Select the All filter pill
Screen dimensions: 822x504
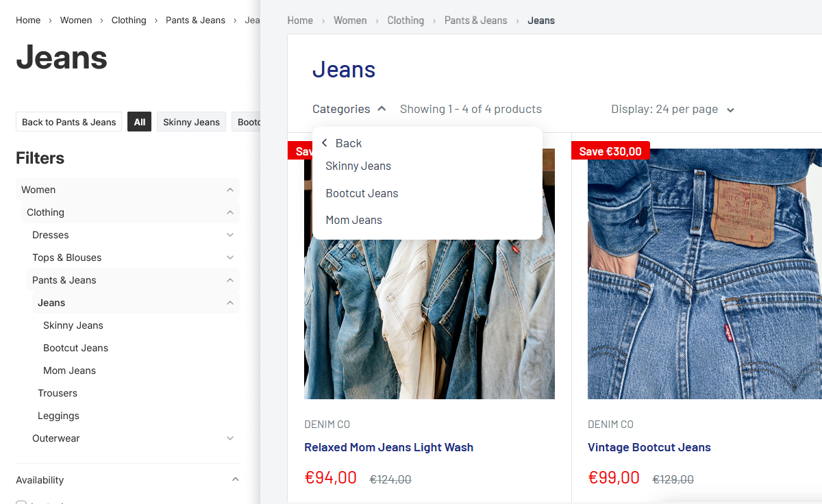[x=139, y=122]
